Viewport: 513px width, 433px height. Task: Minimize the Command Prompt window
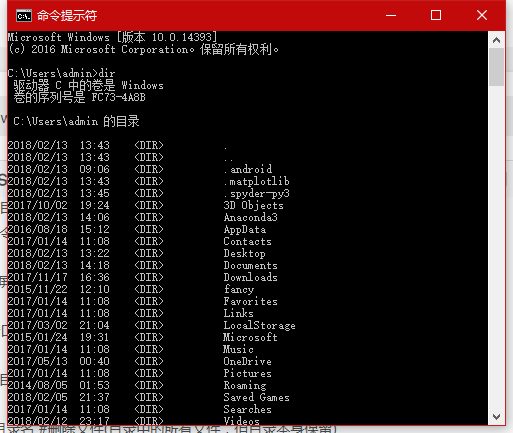pos(391,15)
